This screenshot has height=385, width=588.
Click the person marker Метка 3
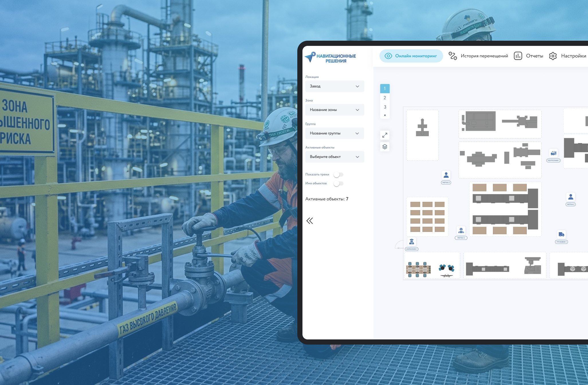446,175
